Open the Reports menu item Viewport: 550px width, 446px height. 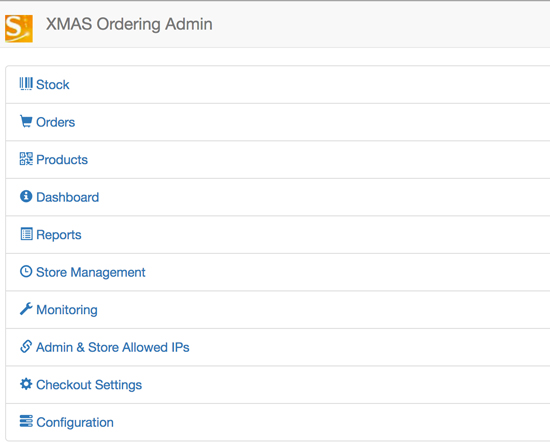(59, 235)
